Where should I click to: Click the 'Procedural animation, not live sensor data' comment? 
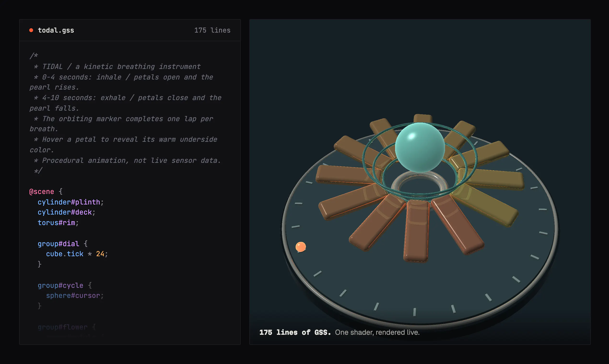[131, 160]
